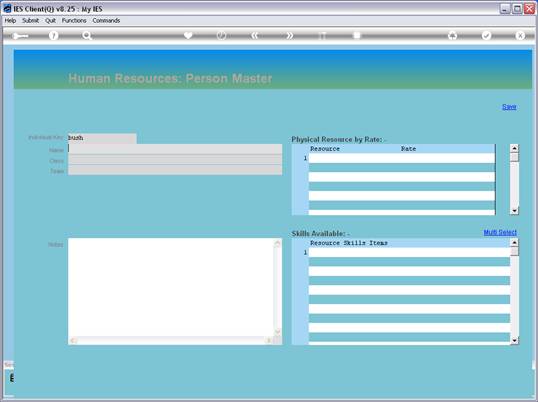
Task: Click the scroll-up arrow of the Skills Available list
Action: pyautogui.click(x=514, y=243)
